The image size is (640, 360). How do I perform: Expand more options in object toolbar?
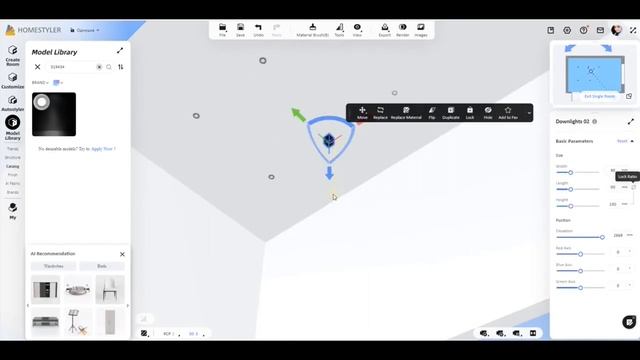point(529,113)
